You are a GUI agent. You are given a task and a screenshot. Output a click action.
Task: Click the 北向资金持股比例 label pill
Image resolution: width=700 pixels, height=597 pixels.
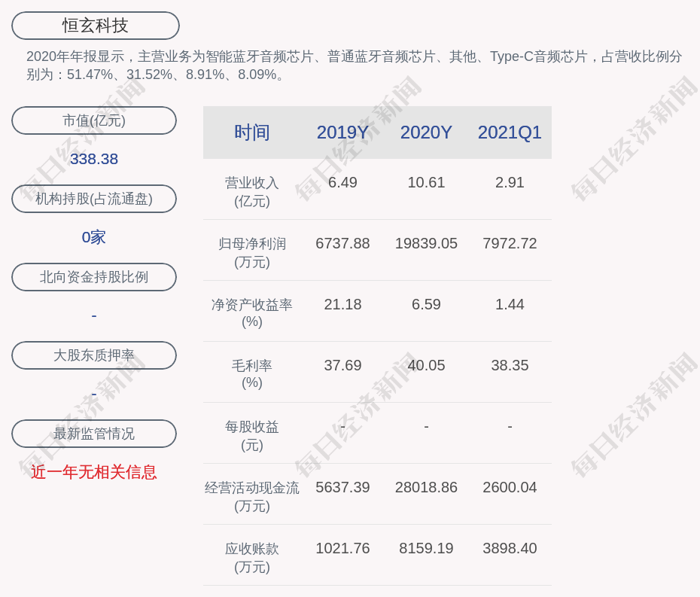(x=94, y=277)
